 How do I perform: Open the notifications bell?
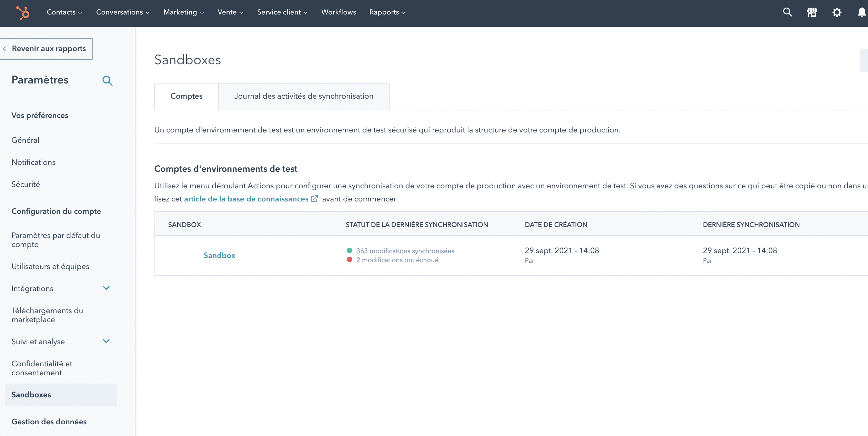[x=860, y=12]
